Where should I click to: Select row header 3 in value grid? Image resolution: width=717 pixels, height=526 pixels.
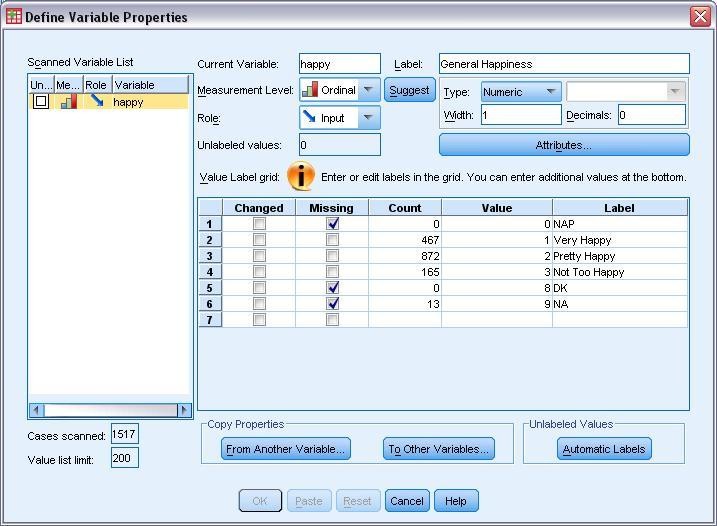tap(210, 256)
